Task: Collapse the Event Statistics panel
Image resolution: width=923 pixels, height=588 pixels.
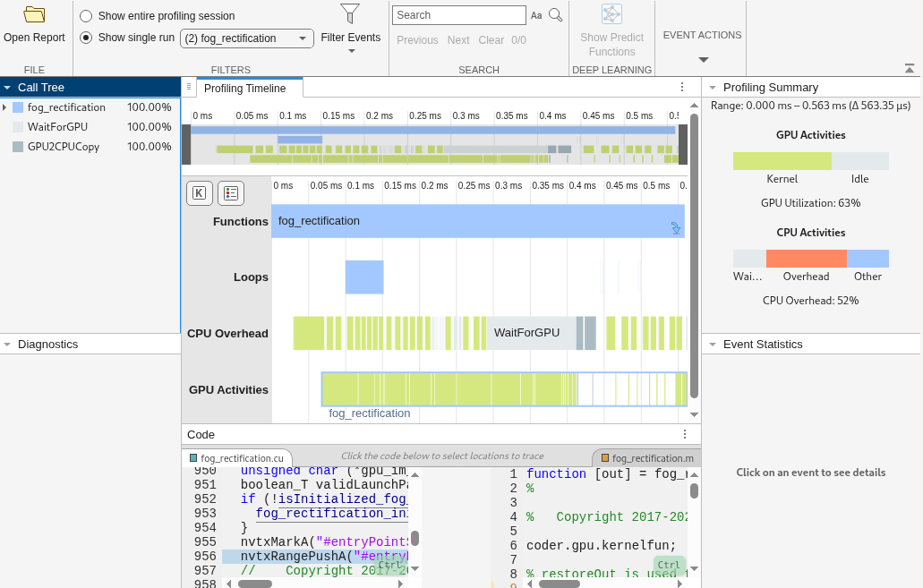Action: (x=713, y=345)
